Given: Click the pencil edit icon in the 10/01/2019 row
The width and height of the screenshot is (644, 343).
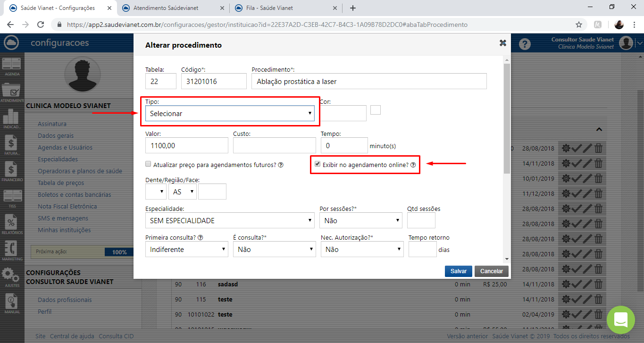Looking at the screenshot, I should click(x=587, y=179).
